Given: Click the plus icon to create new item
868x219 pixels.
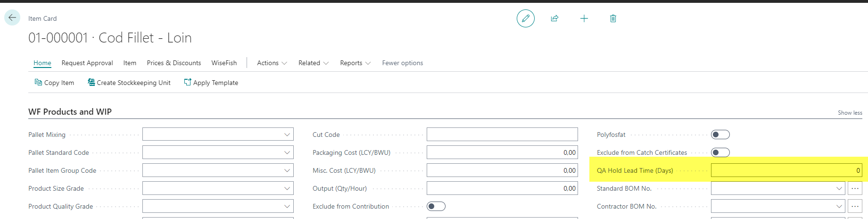Looking at the screenshot, I should coord(584,18).
